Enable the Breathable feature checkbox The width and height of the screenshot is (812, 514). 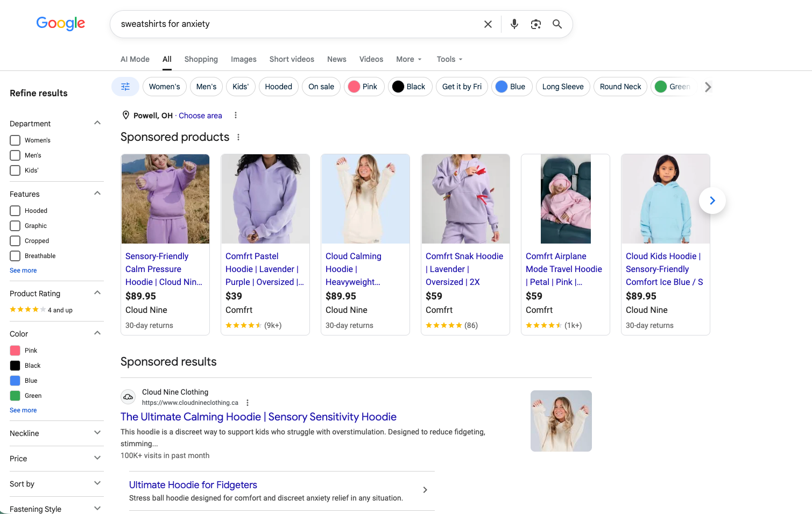(15, 256)
